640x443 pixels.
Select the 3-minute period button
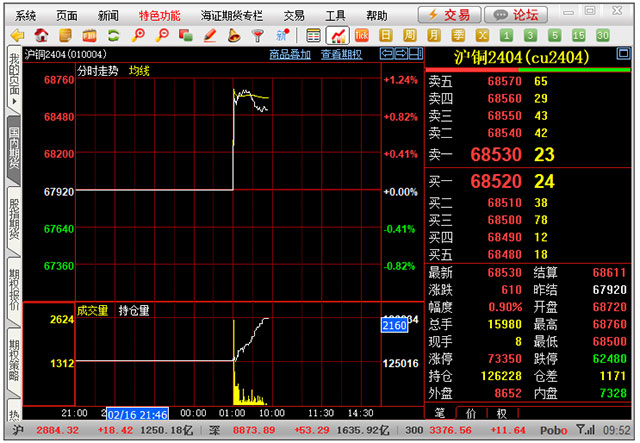coord(531,36)
